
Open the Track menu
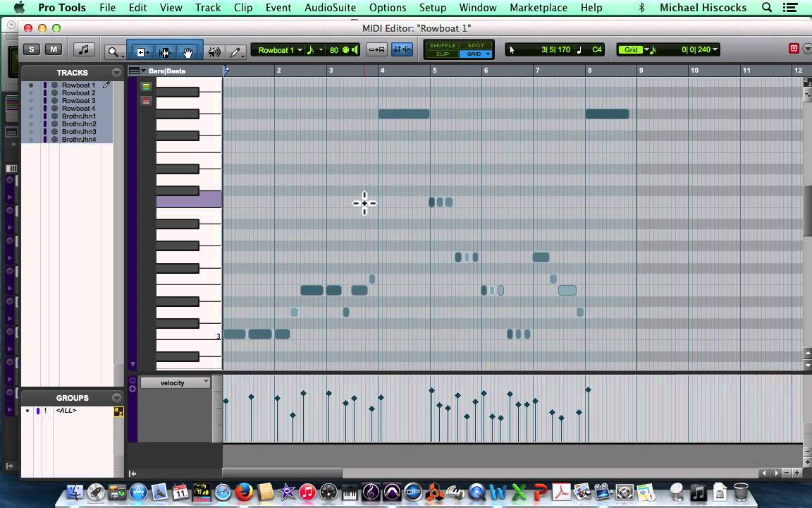click(x=208, y=8)
